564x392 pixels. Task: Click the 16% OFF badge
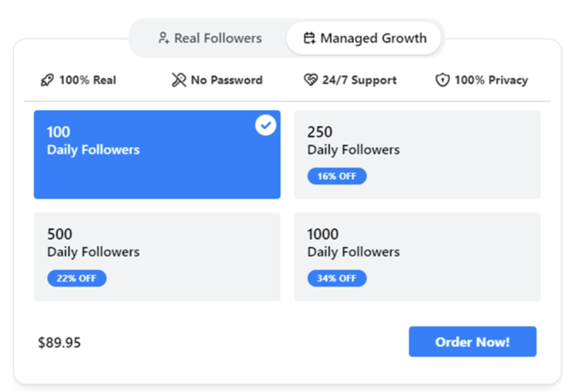pyautogui.click(x=337, y=176)
